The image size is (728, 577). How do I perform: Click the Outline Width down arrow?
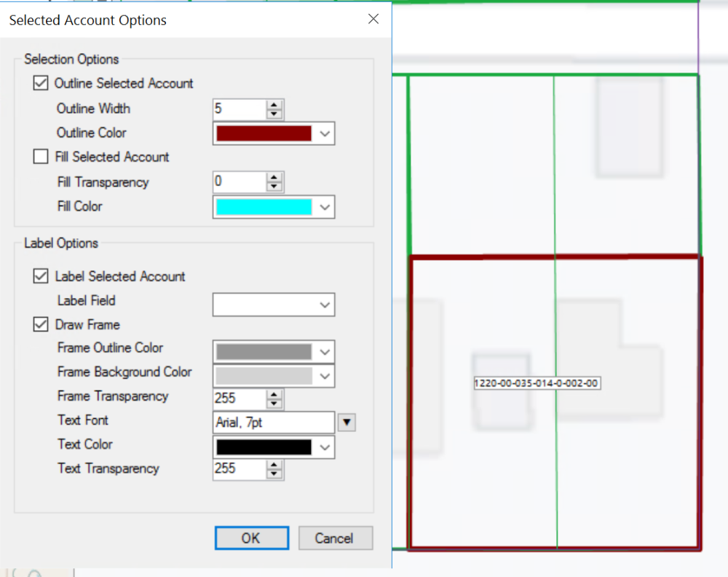coord(274,113)
